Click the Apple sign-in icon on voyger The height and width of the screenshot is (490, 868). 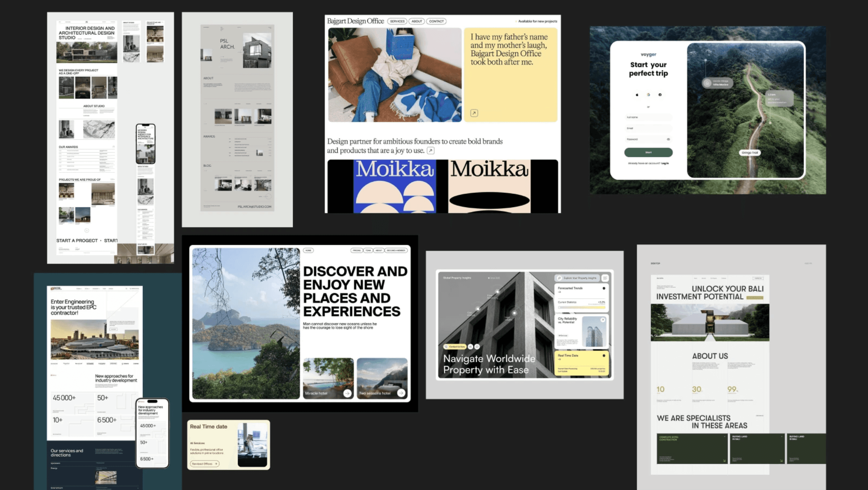tap(637, 95)
